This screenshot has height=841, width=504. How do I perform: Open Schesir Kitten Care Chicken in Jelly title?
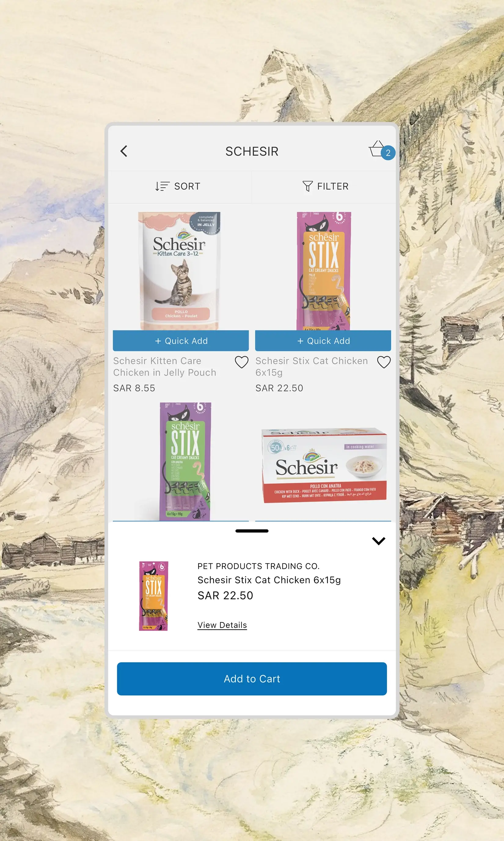coord(165,367)
